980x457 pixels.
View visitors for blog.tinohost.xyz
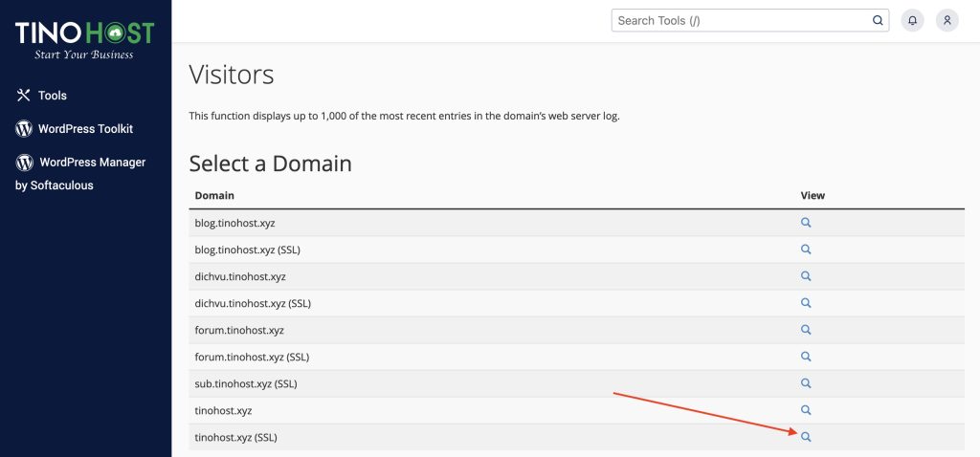point(806,222)
